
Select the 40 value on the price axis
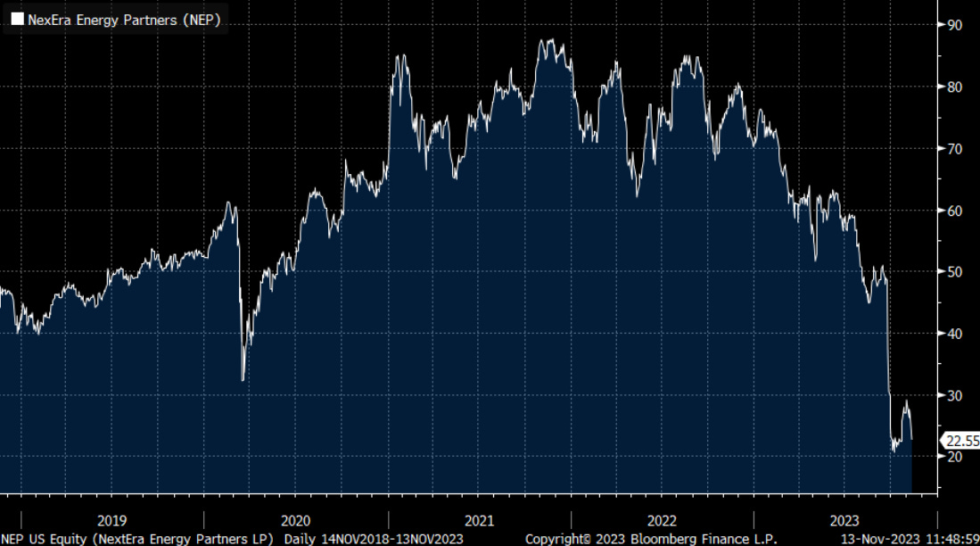pyautogui.click(x=955, y=334)
